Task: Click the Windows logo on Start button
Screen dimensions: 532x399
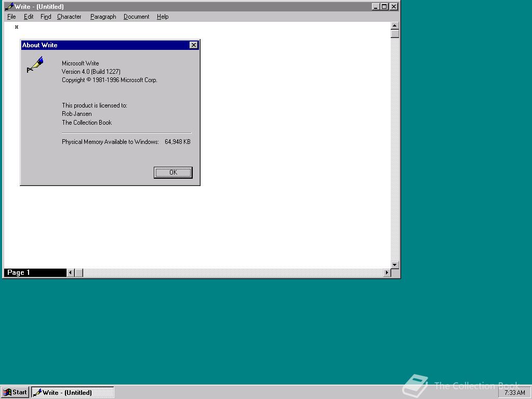Action: (7, 393)
